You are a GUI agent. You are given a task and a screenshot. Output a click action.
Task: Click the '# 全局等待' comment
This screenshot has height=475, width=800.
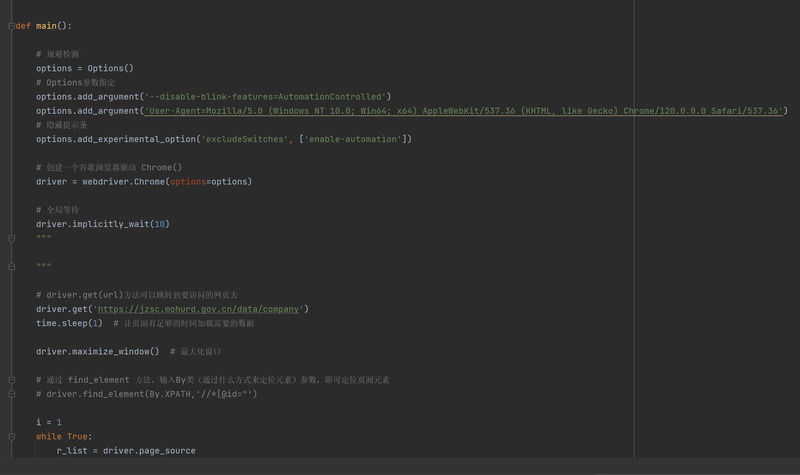pos(57,210)
